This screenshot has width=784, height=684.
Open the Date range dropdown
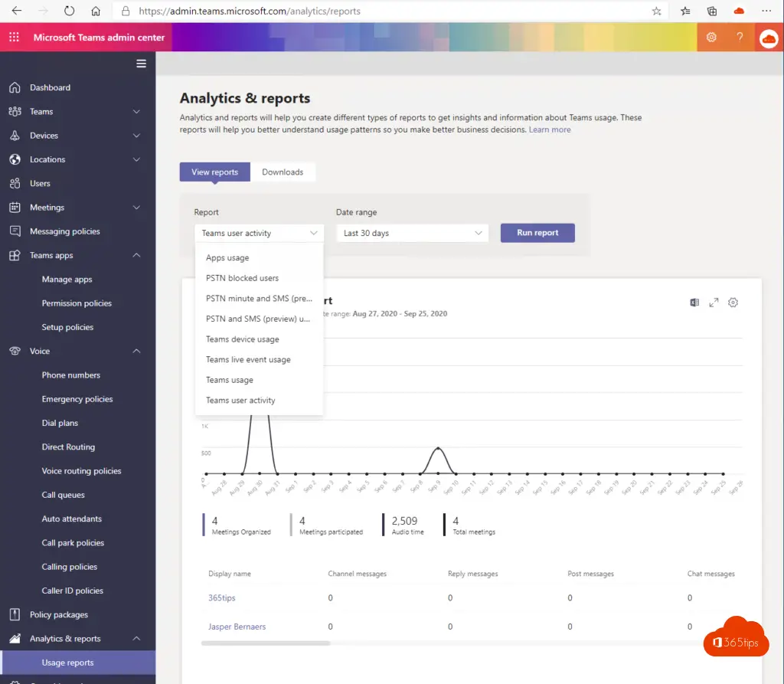pyautogui.click(x=413, y=233)
